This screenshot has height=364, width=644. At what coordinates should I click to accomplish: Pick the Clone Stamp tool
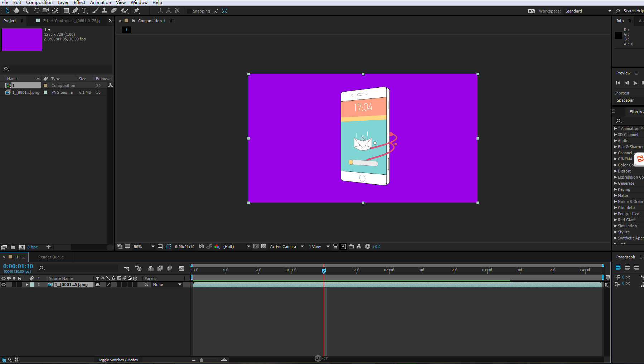(x=104, y=11)
